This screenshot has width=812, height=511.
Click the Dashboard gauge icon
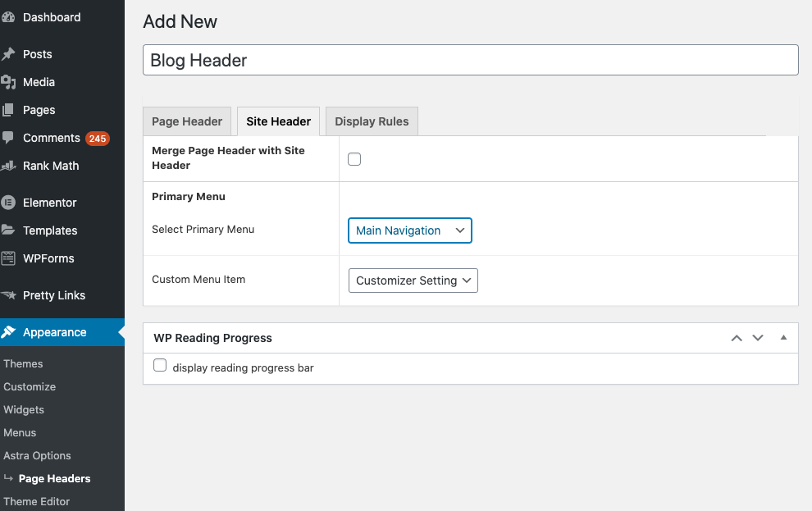coord(7,17)
